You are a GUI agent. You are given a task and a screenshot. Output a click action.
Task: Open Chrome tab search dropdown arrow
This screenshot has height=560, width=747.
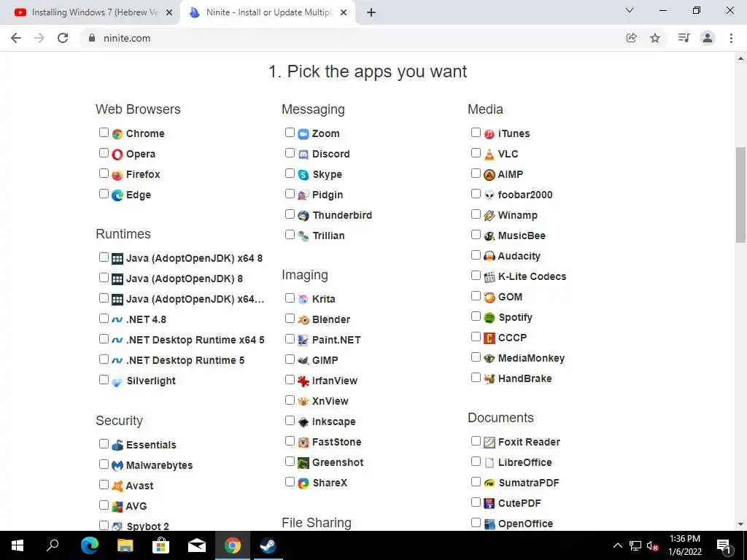coord(630,10)
